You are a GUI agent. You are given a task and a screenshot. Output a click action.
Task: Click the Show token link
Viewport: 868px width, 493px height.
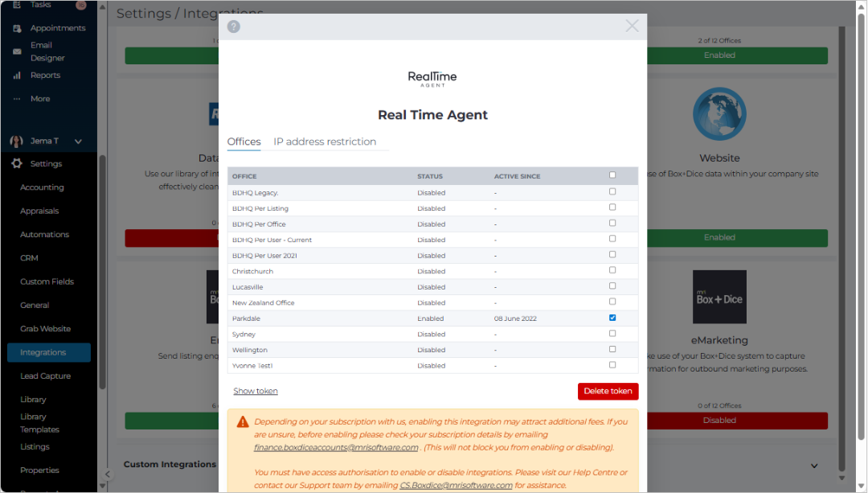point(256,391)
